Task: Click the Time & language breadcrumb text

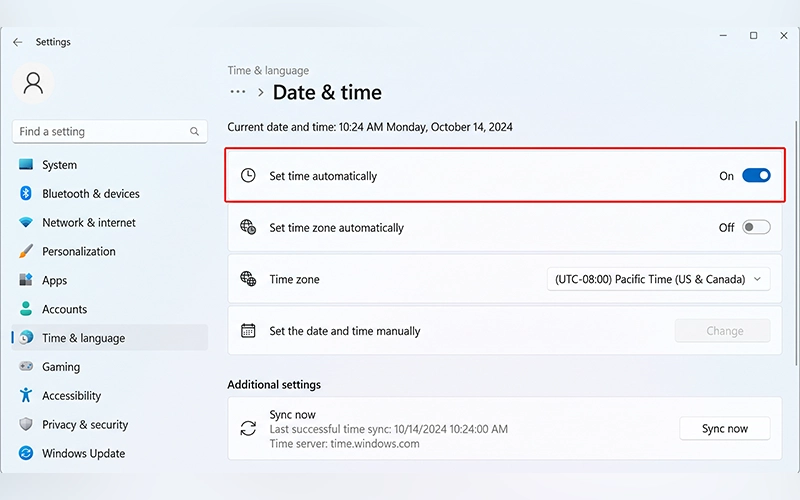Action: pos(268,70)
